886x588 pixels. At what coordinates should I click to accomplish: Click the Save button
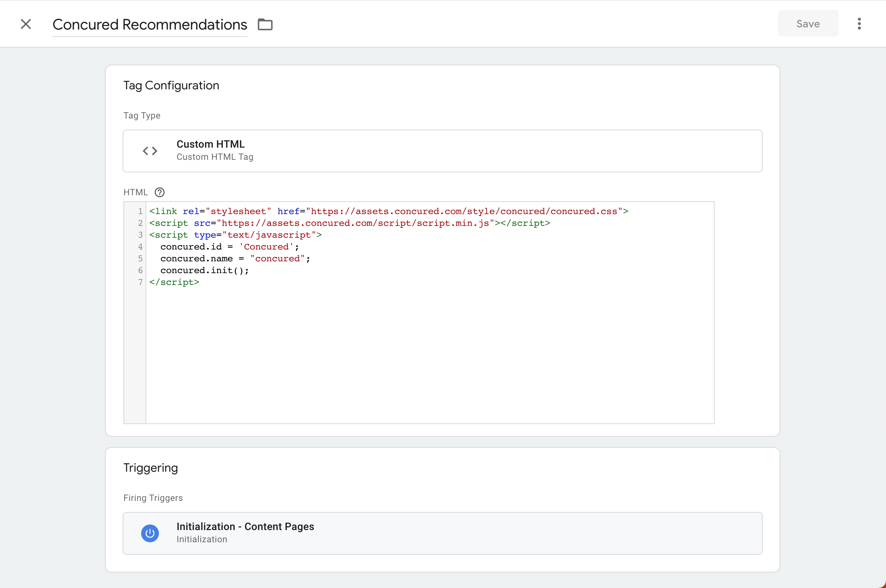[808, 23]
